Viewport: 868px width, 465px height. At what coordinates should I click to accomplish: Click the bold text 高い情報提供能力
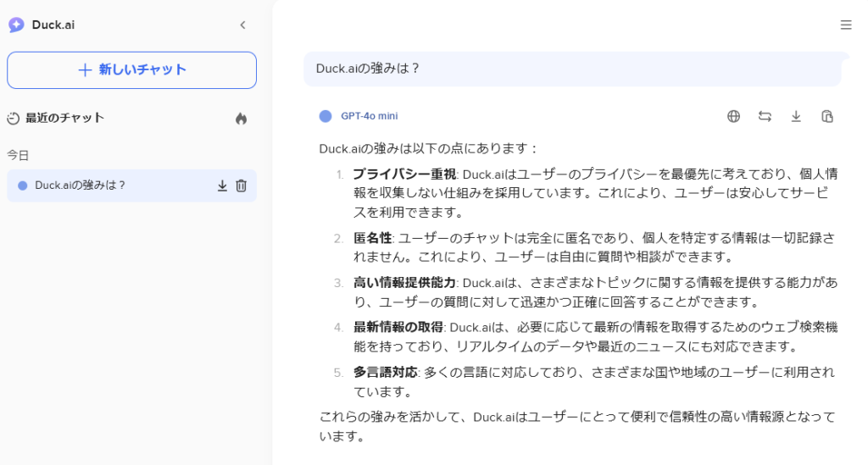(x=404, y=283)
